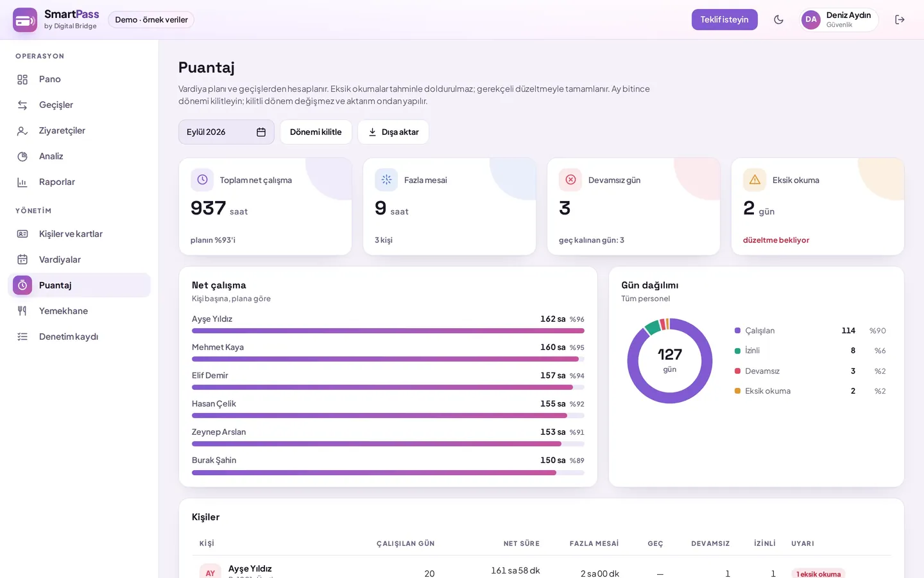The image size is (924, 578).
Task: Click the DA user avatar
Action: pyautogui.click(x=811, y=20)
